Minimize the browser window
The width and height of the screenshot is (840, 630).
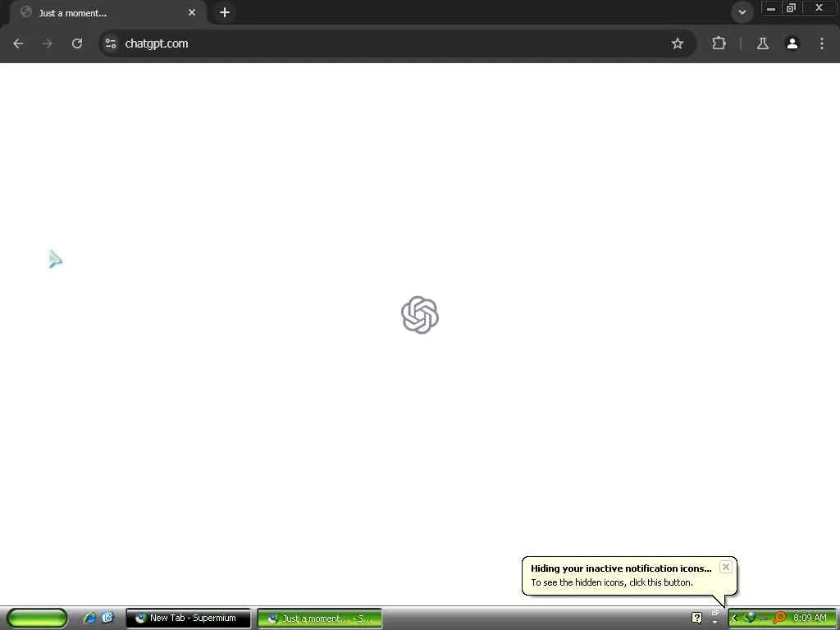[771, 8]
